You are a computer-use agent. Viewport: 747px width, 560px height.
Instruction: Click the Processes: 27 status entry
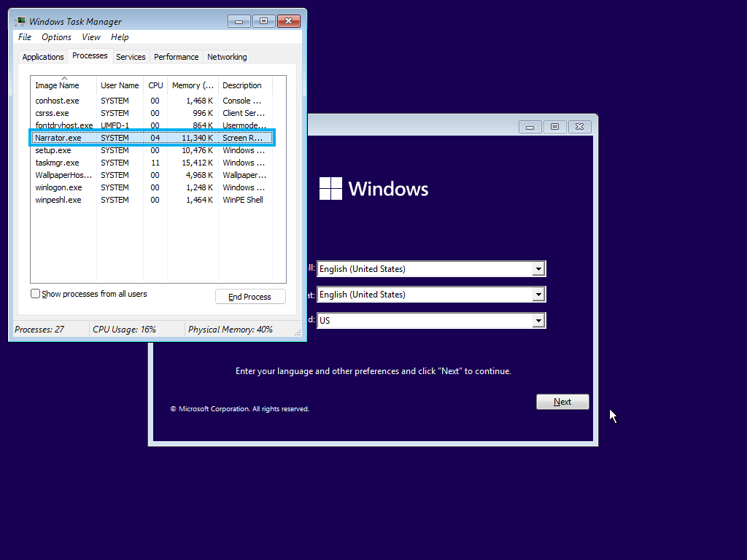[39, 330]
